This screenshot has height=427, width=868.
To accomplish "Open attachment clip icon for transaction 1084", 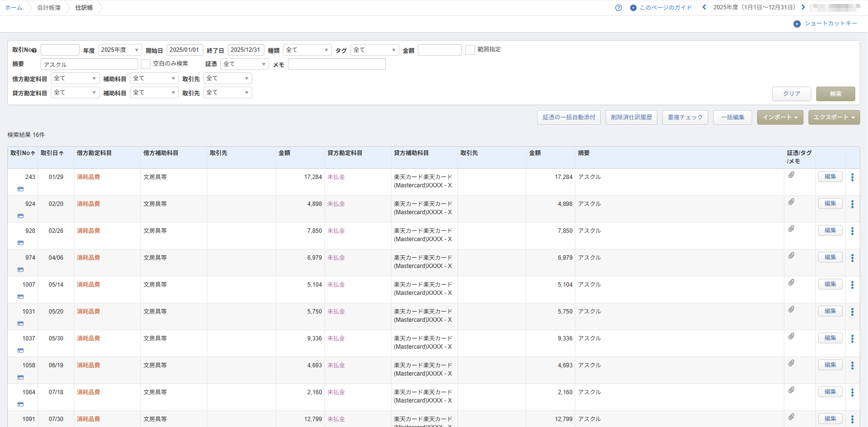I will coord(791,390).
